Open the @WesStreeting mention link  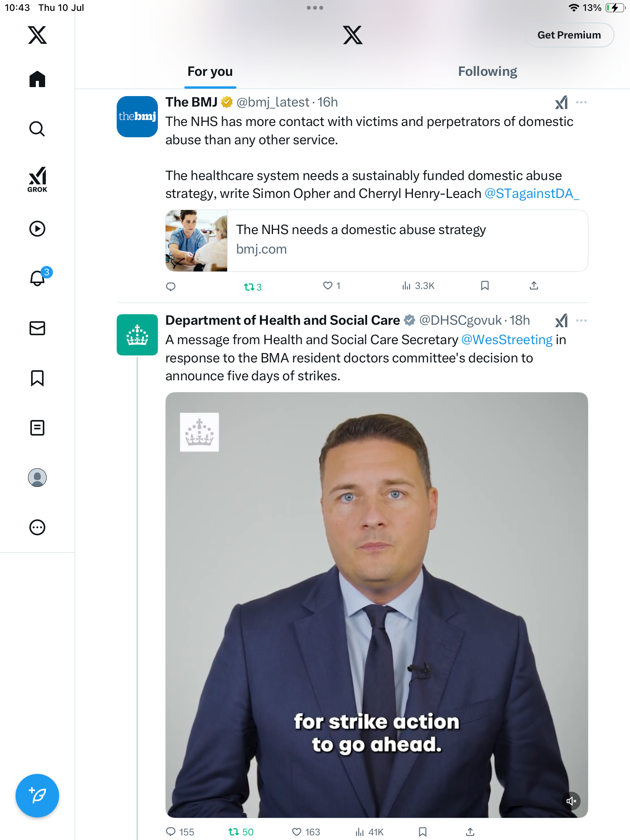click(507, 340)
